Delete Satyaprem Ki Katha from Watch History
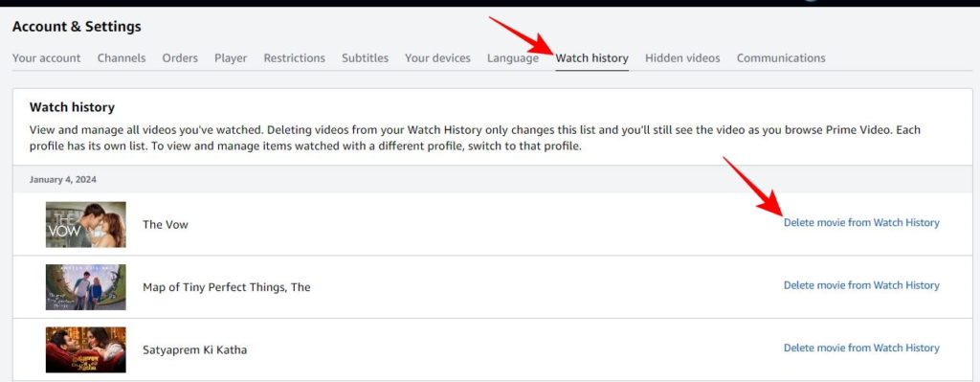This screenshot has height=382, width=980. (861, 348)
